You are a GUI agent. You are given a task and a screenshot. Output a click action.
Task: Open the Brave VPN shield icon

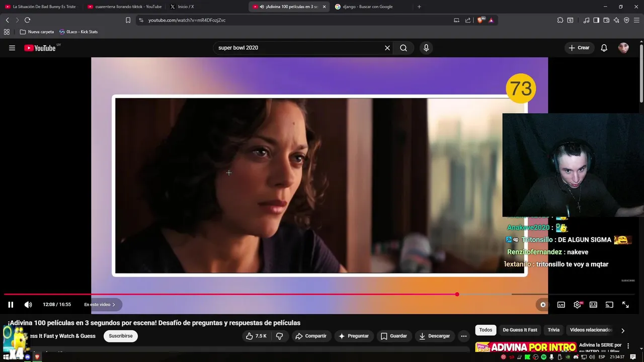pos(626,20)
